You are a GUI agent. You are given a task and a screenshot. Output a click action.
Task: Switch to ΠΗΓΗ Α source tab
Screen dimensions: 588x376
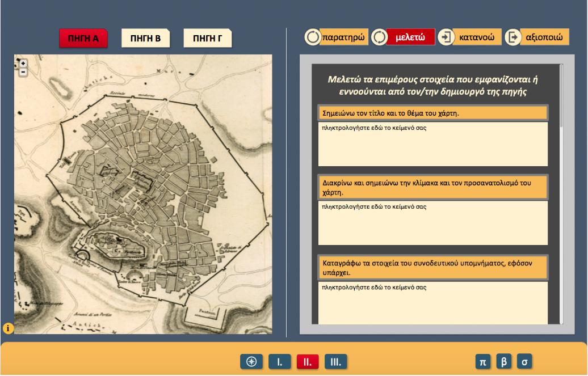(83, 38)
